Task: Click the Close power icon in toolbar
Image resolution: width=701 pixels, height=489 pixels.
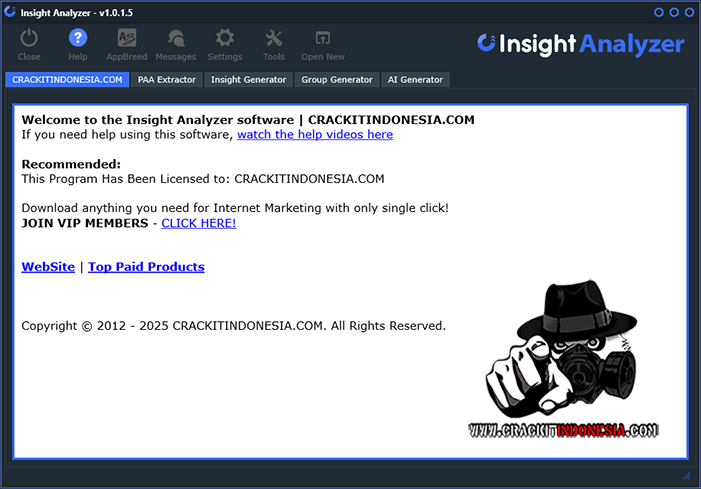Action: 29,39
